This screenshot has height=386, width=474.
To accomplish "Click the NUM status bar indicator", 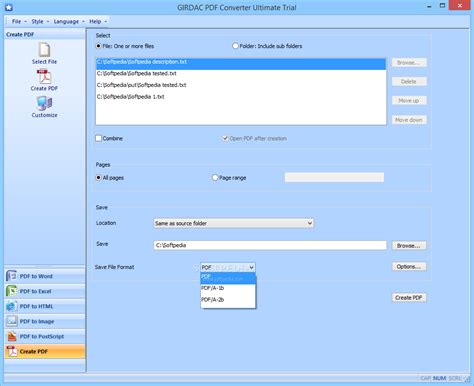I will coord(439,378).
